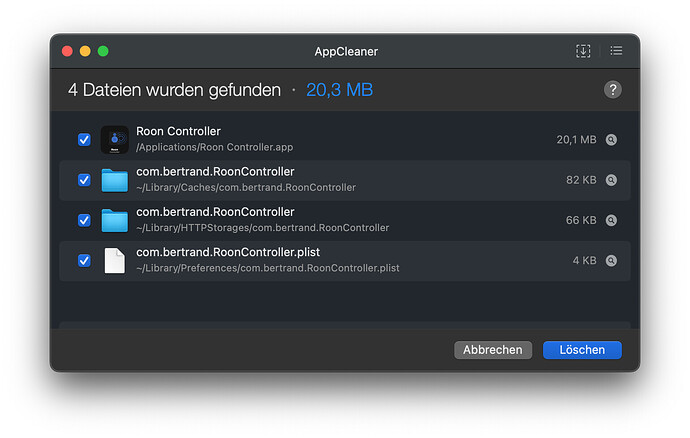Click the blue Löschen button

point(581,350)
